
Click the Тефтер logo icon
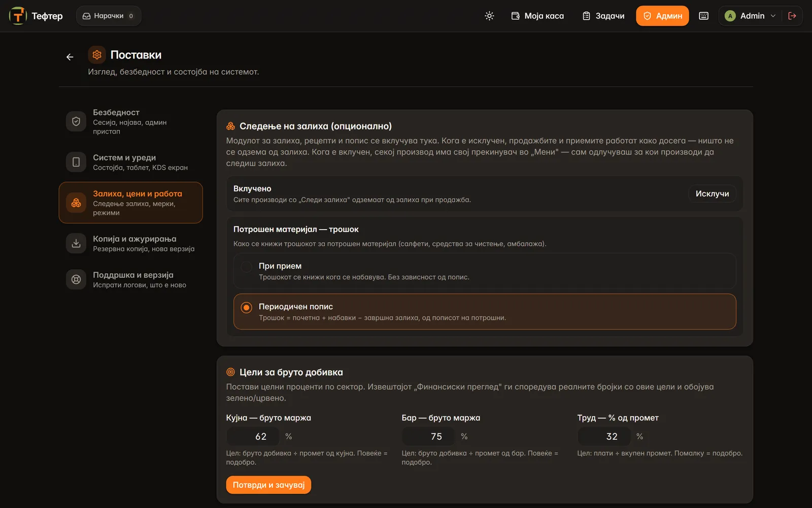(x=18, y=16)
